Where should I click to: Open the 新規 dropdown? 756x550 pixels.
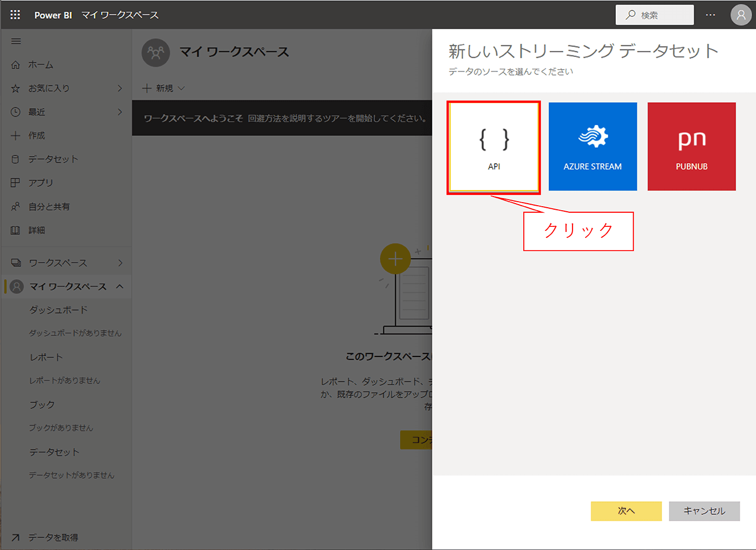click(x=164, y=88)
